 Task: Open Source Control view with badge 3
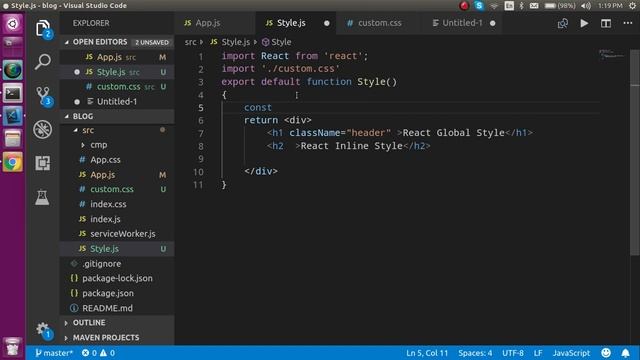[43, 96]
